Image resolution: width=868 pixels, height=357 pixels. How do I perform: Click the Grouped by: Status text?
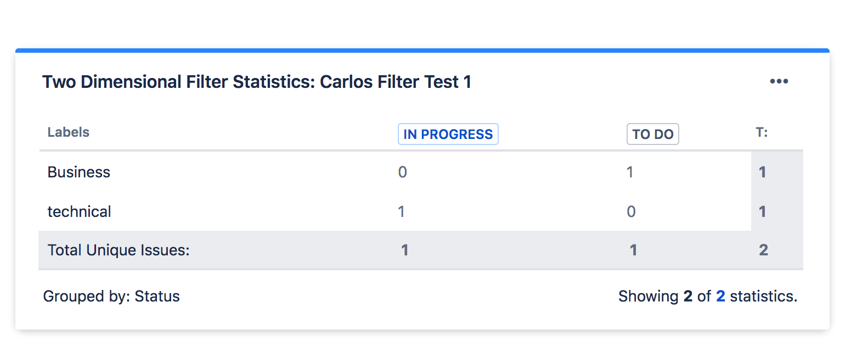tap(111, 297)
